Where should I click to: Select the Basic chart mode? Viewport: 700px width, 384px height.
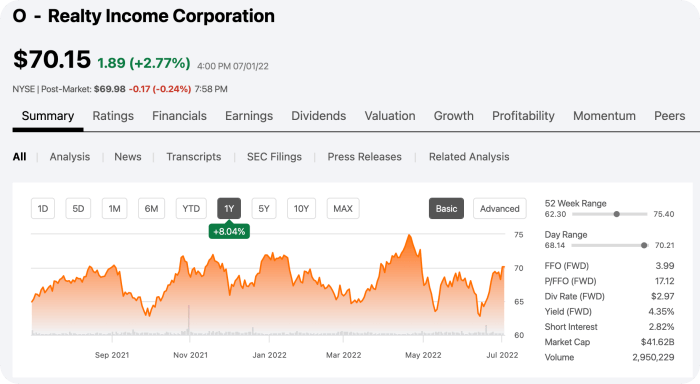pyautogui.click(x=446, y=209)
